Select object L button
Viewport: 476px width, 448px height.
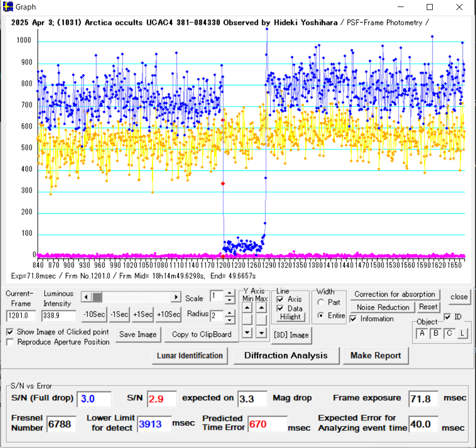(x=462, y=333)
